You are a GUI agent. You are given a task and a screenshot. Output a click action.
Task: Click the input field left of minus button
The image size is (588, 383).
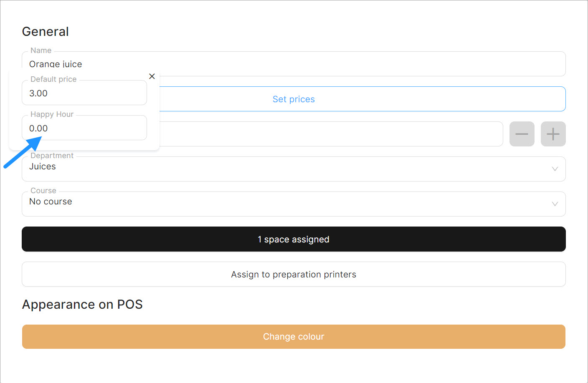click(x=330, y=134)
